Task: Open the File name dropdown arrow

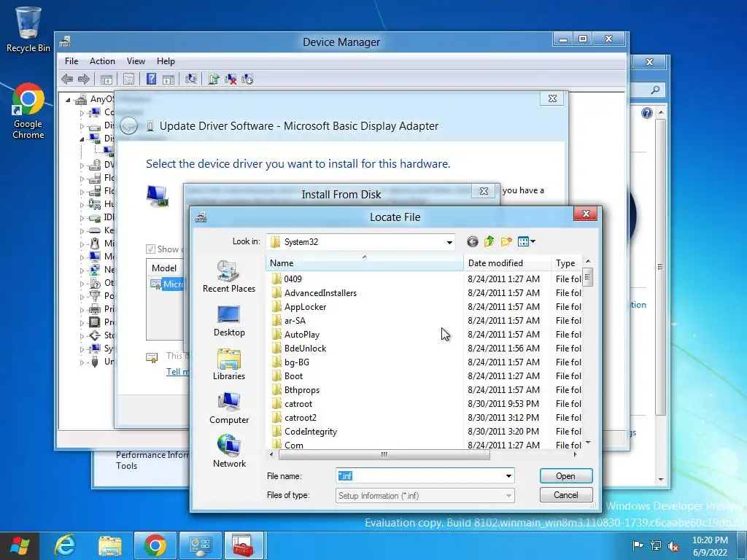Action: 508,475
